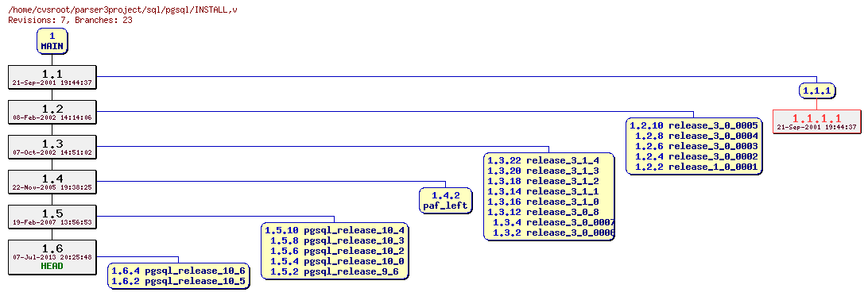Click tag 1.2.10 release_3_0_0005
The width and height of the screenshot is (868, 296).
pos(694,125)
